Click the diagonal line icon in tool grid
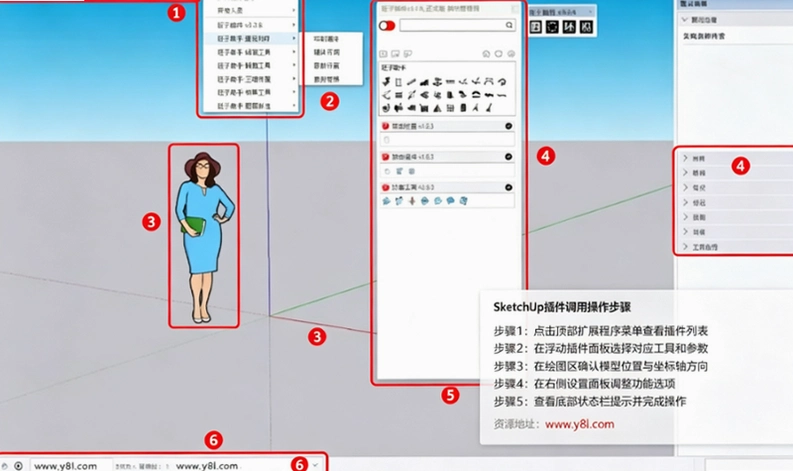Viewport: 793px width, 471px height. tap(411, 82)
